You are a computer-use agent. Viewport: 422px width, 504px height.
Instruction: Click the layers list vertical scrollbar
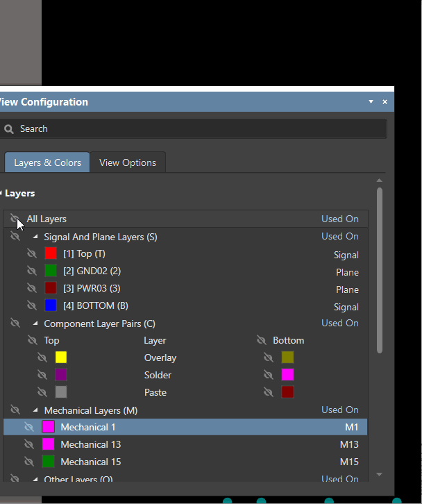(380, 270)
